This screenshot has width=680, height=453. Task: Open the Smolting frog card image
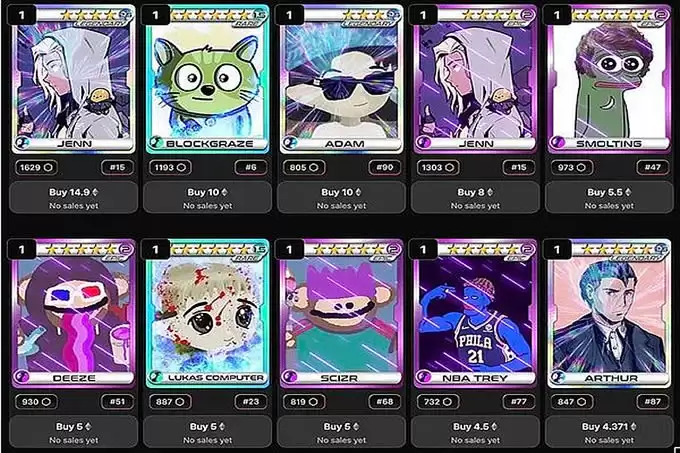point(609,79)
